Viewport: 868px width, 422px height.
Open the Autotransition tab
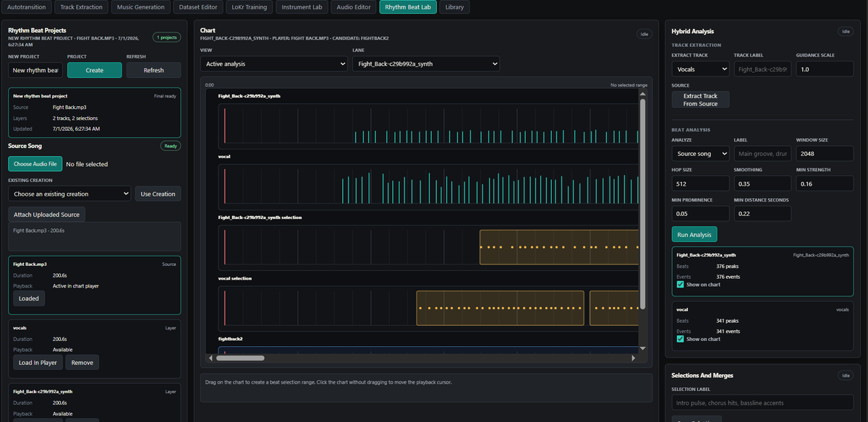[x=26, y=7]
